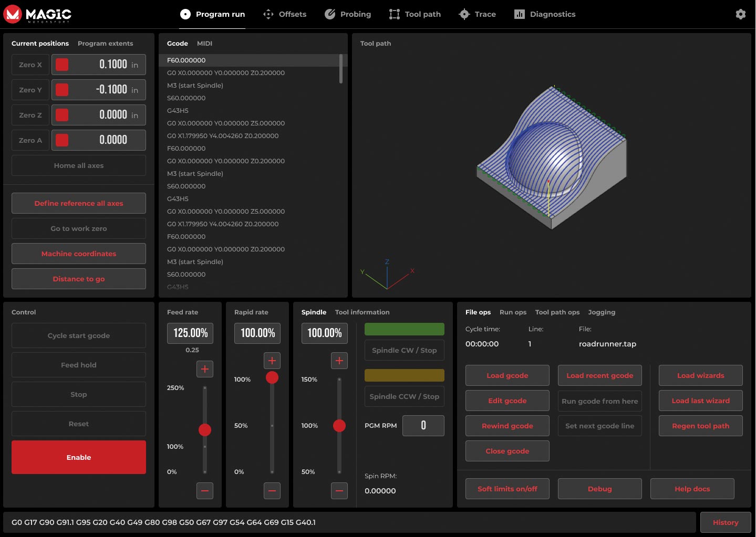Toggle the Machine coordinates display
756x537 pixels.
(x=79, y=254)
